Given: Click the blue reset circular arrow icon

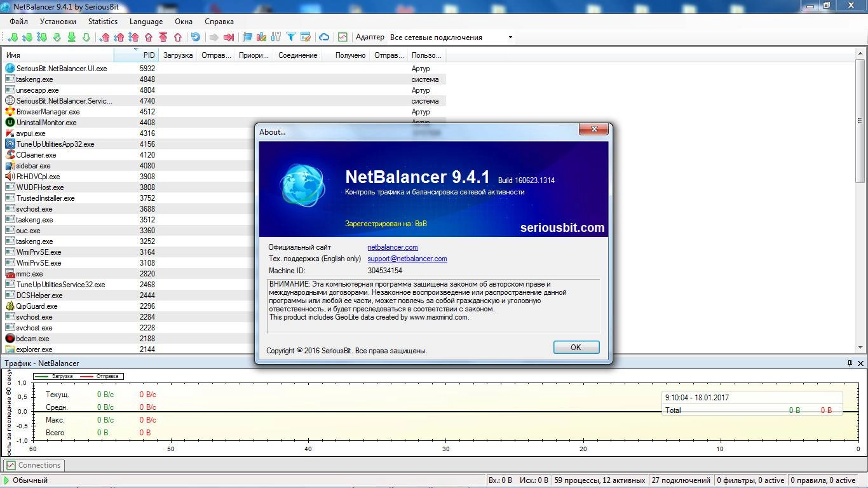Looking at the screenshot, I should point(195,37).
